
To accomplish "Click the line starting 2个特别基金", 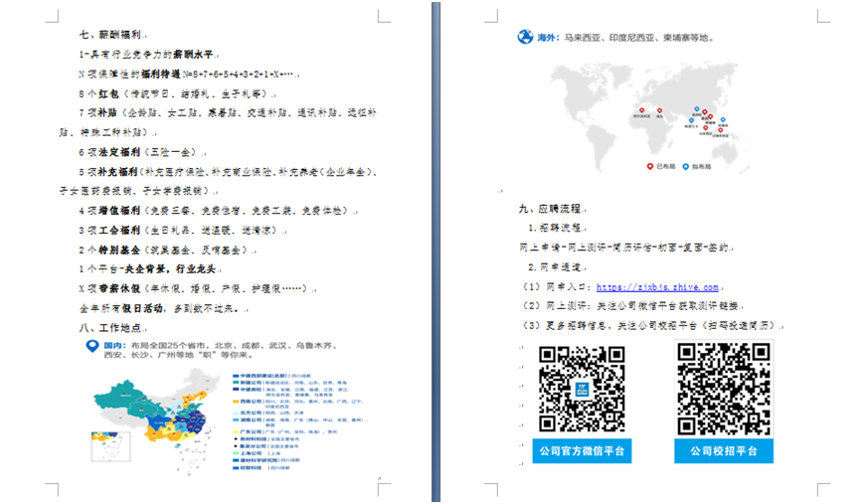I will pyautogui.click(x=165, y=251).
